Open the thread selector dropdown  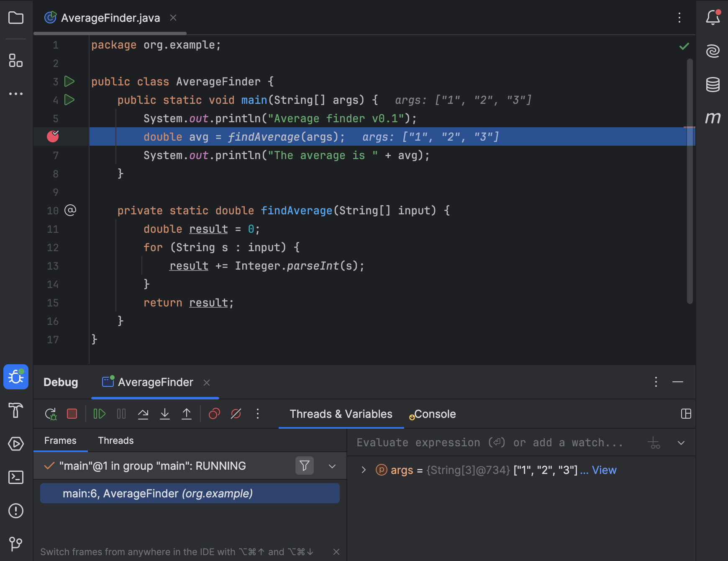coord(332,466)
